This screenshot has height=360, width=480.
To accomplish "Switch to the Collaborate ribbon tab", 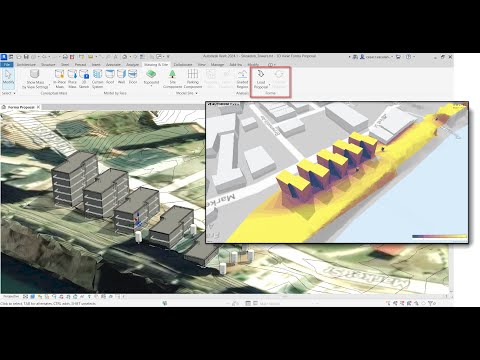I will (183, 64).
